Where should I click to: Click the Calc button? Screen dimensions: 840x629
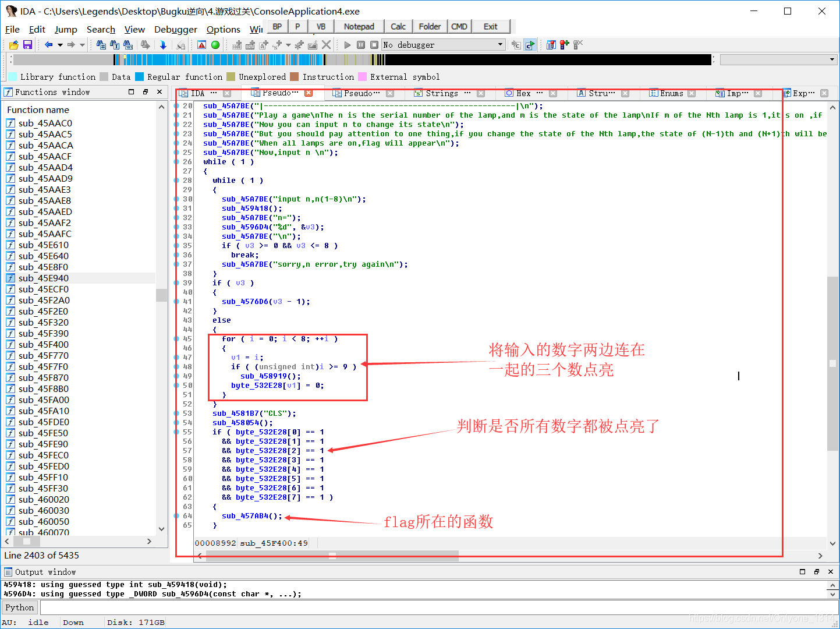pyautogui.click(x=398, y=26)
